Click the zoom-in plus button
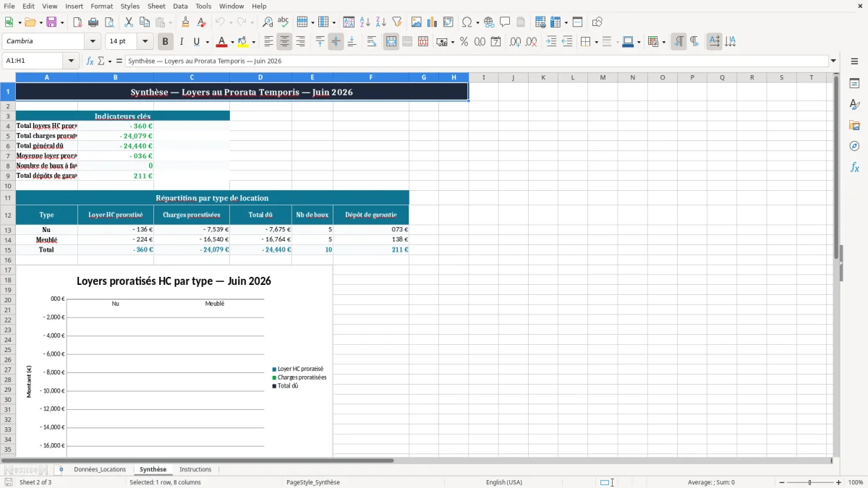 click(x=838, y=482)
